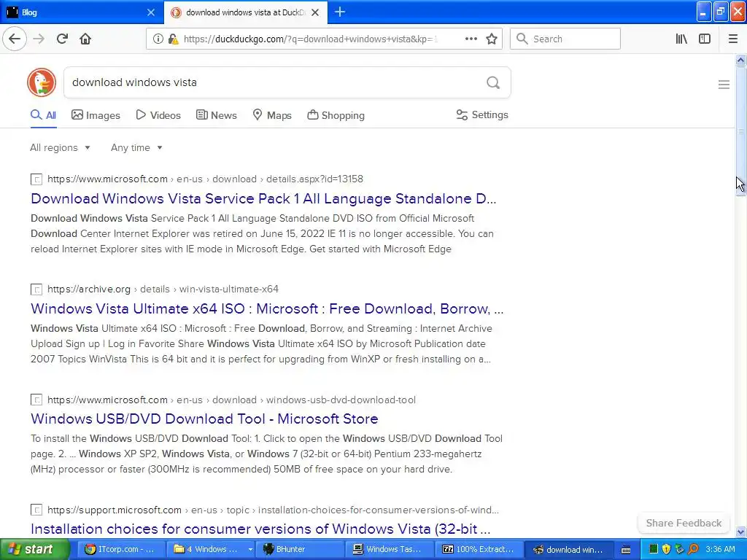Open search Settings dropdown
Screen dimensions: 747x560
482,114
